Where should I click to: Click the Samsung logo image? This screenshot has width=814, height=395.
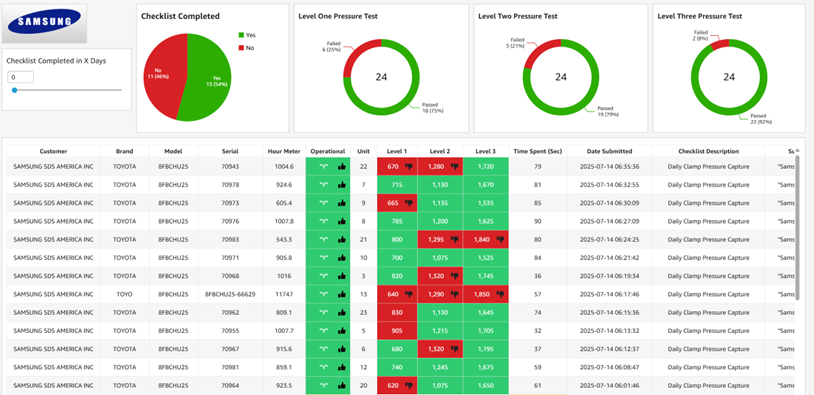click(x=44, y=23)
